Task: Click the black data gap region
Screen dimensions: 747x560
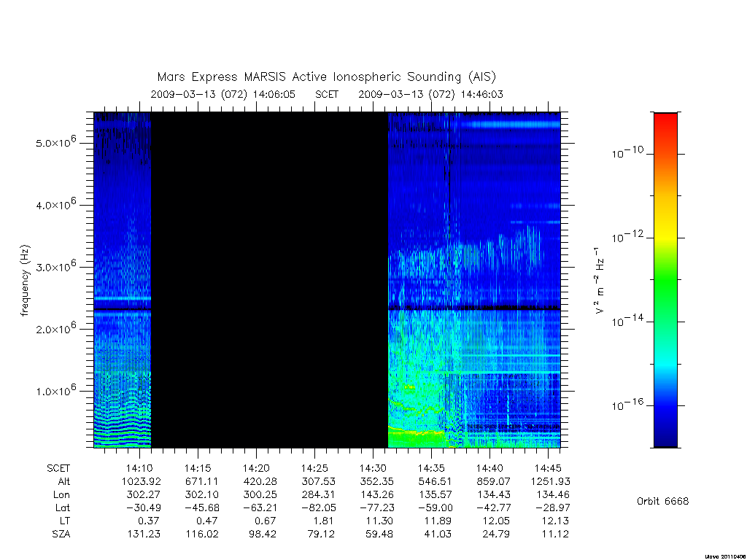Action: click(x=270, y=280)
